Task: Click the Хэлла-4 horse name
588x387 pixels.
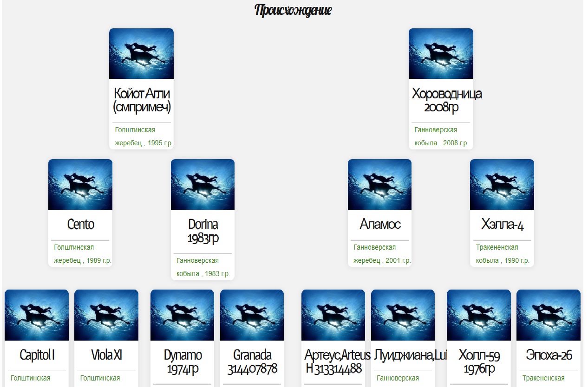Action: tap(502, 225)
